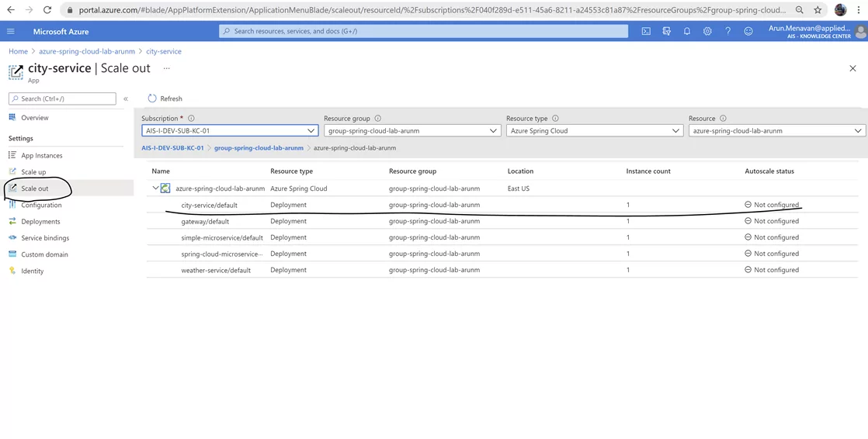Click the Instance count column header

[648, 171]
